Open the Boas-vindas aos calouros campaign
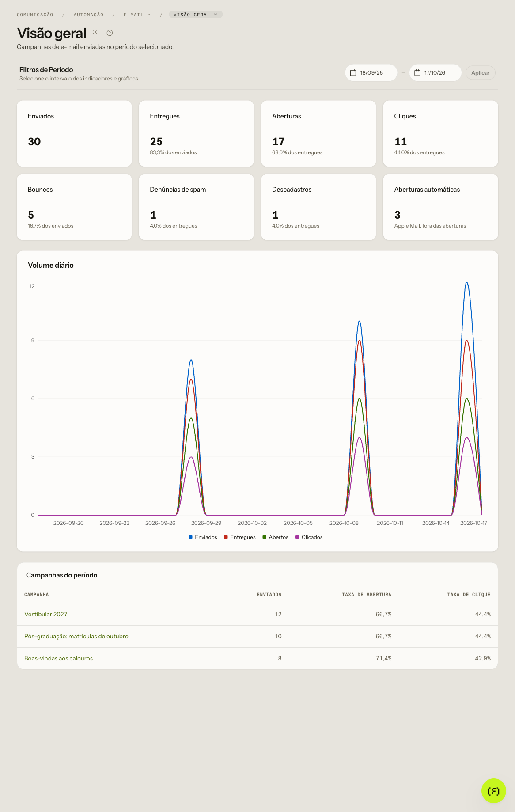Viewport: 515px width, 812px height. [59, 658]
